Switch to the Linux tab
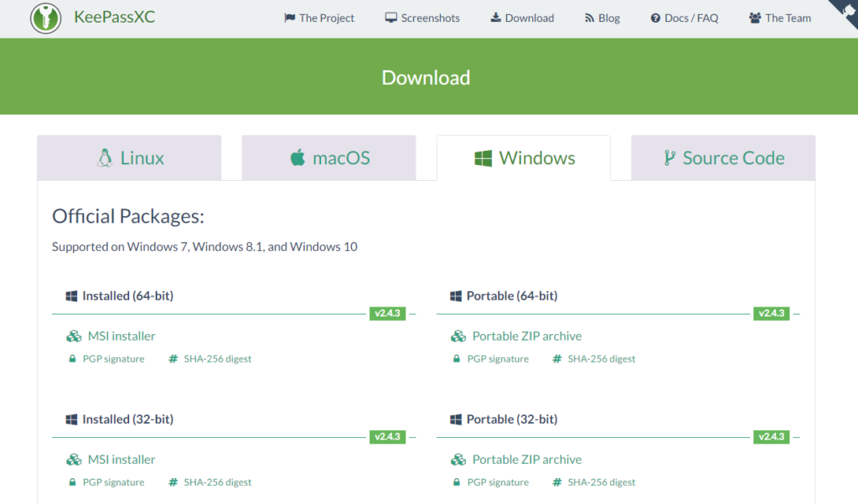 click(x=129, y=158)
